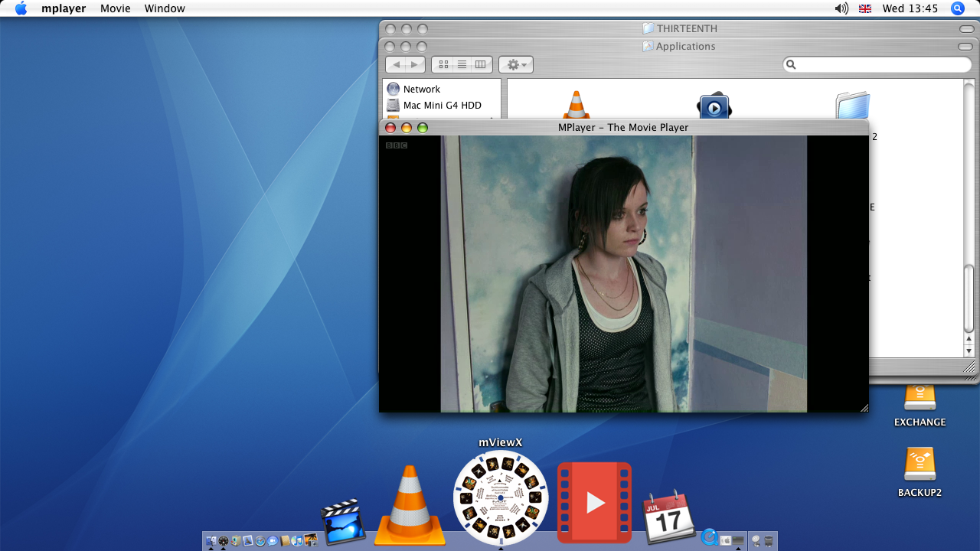Click the MPlayer video frame
980x551 pixels.
tap(623, 273)
